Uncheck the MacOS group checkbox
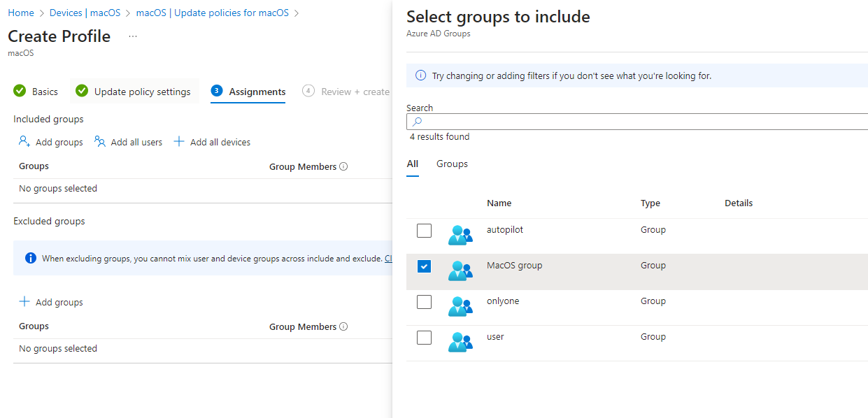 coord(424,266)
